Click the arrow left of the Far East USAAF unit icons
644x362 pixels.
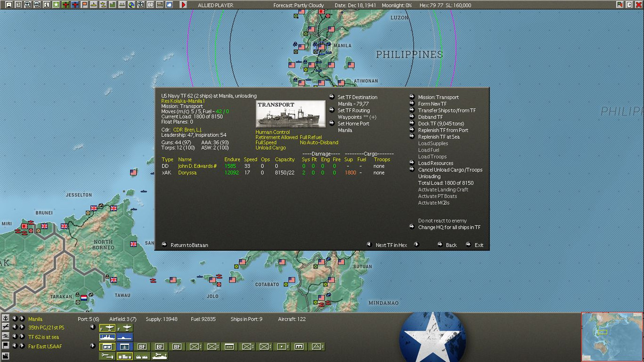click(x=93, y=346)
